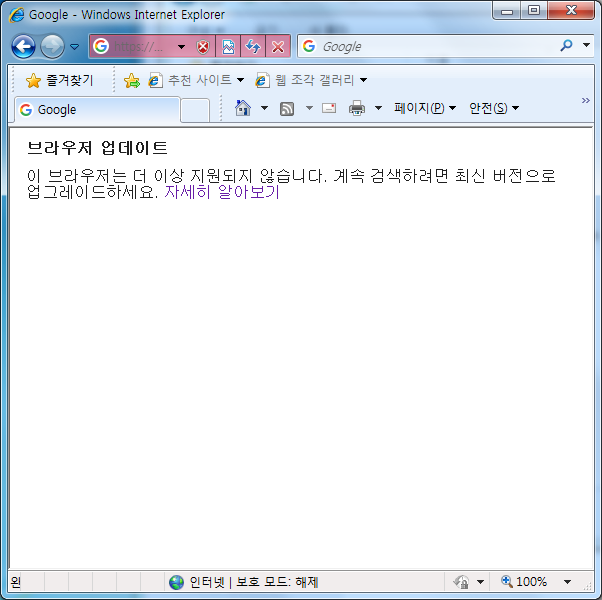Open the 자세히 알아보기 link
This screenshot has height=600, width=602.
[x=222, y=193]
